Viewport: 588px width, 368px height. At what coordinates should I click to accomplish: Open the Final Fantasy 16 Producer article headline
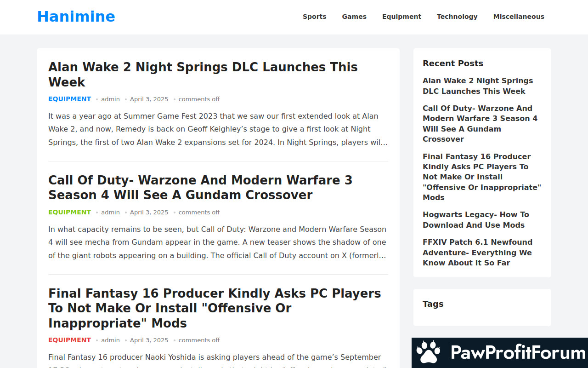(214, 308)
